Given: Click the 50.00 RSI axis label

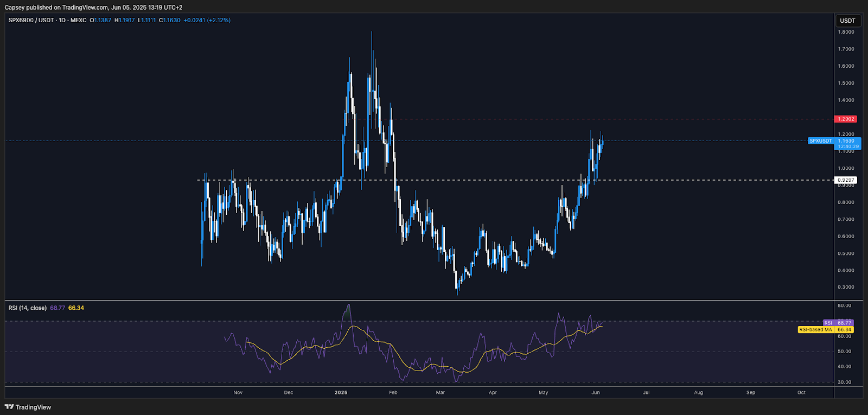Looking at the screenshot, I should click(x=844, y=352).
